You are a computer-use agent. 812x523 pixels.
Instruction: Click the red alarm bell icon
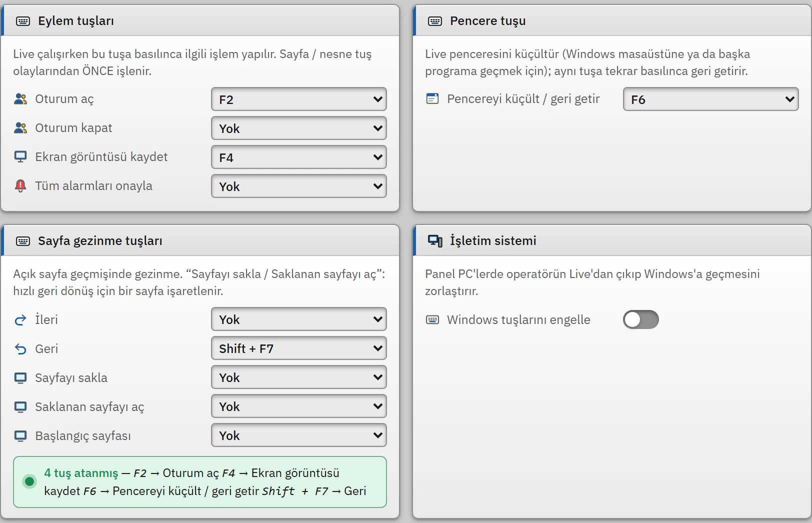[x=20, y=186]
